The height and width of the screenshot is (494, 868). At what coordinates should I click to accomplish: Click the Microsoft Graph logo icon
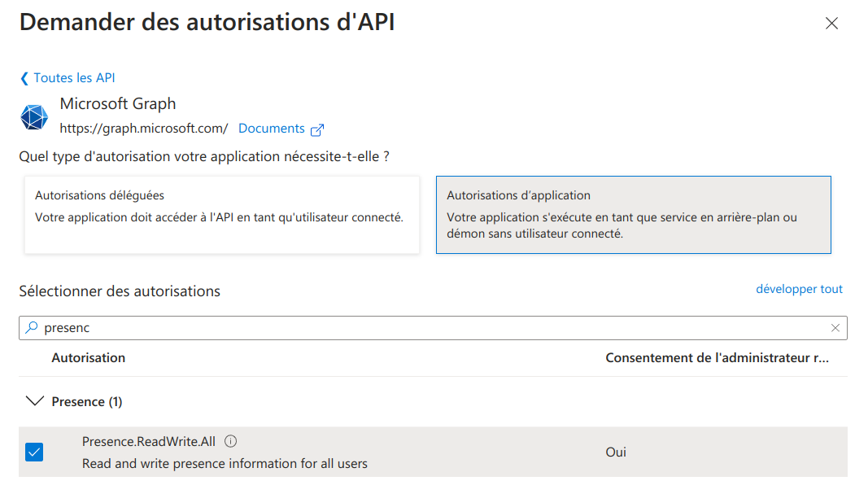[34, 117]
